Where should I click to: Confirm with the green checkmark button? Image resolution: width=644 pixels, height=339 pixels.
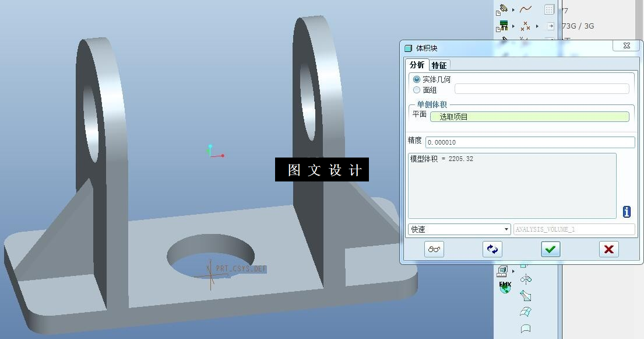[550, 249]
